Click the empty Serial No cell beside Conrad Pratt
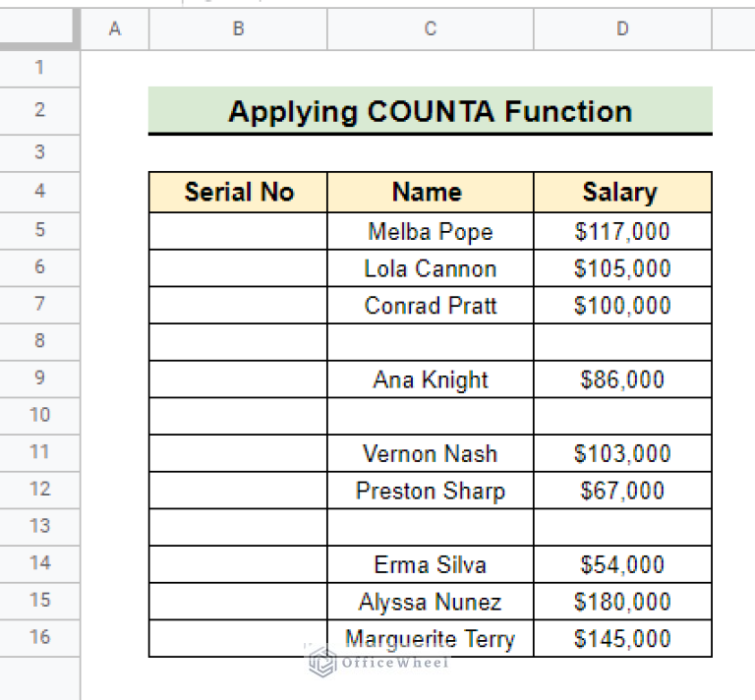 point(238,306)
